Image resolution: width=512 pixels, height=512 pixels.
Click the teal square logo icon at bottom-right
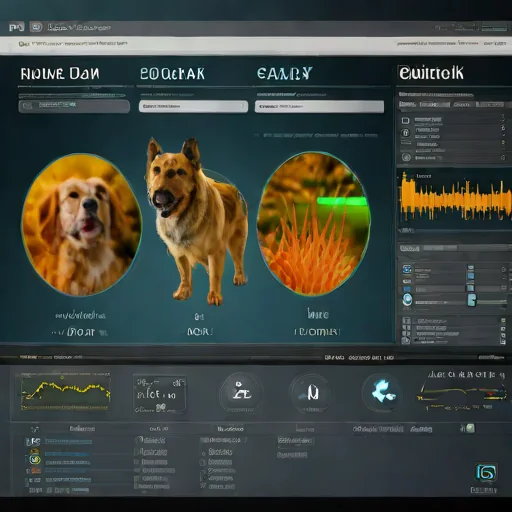tap(486, 472)
